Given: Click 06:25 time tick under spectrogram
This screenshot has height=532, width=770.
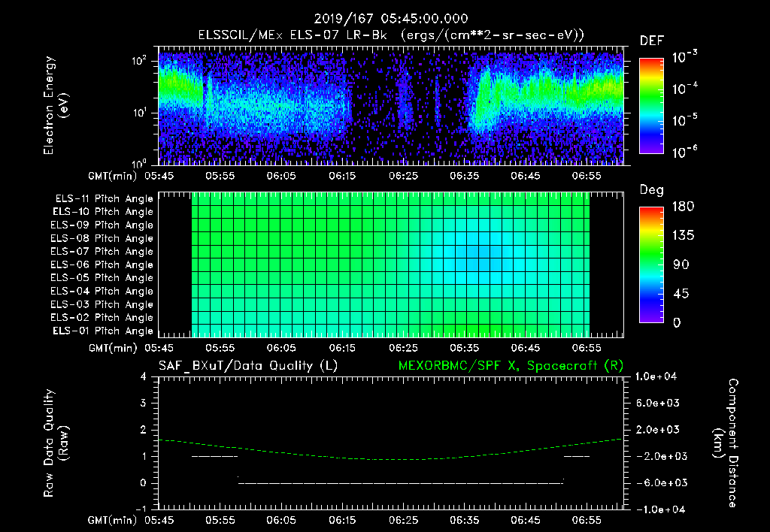Looking at the screenshot, I should (403, 176).
